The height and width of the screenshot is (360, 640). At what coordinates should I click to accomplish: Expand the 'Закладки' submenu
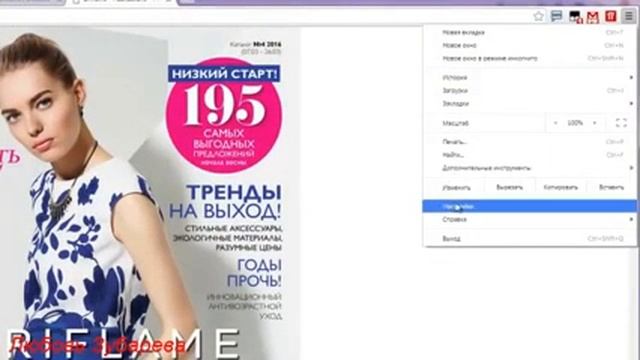pyautogui.click(x=529, y=104)
